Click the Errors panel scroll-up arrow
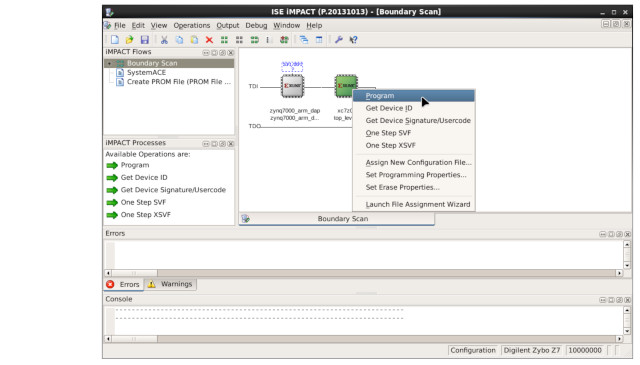640x365 pixels. (627, 244)
